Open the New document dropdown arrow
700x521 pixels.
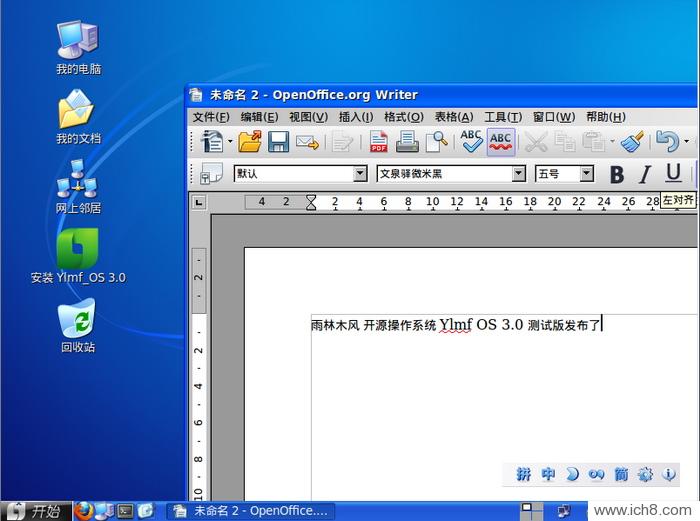[x=230, y=142]
